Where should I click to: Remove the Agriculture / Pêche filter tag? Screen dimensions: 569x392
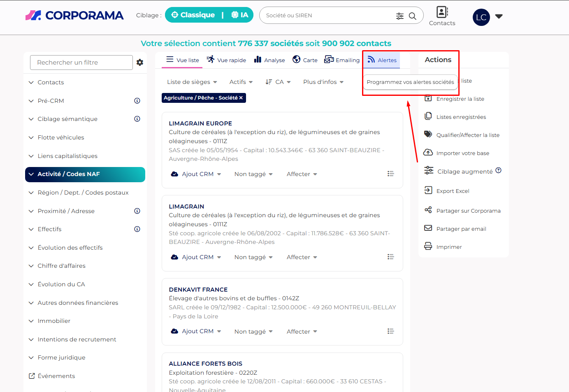[x=241, y=98]
